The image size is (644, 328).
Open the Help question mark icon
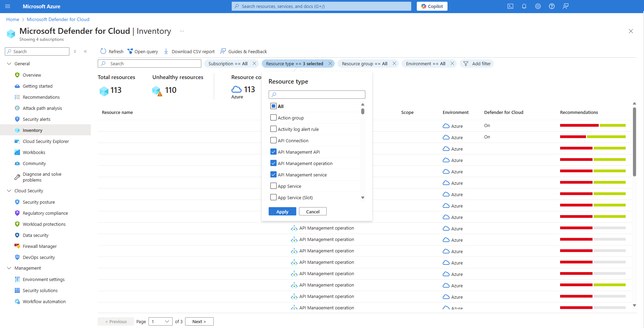coord(552,6)
